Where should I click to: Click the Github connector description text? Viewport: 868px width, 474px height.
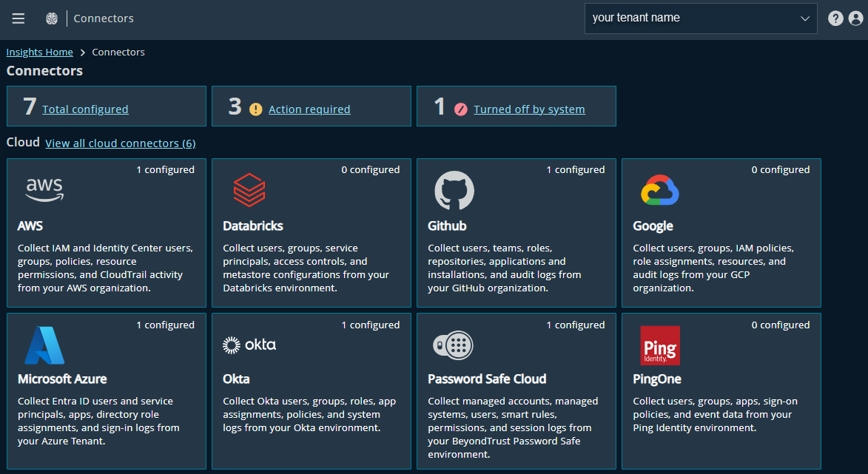click(x=505, y=268)
